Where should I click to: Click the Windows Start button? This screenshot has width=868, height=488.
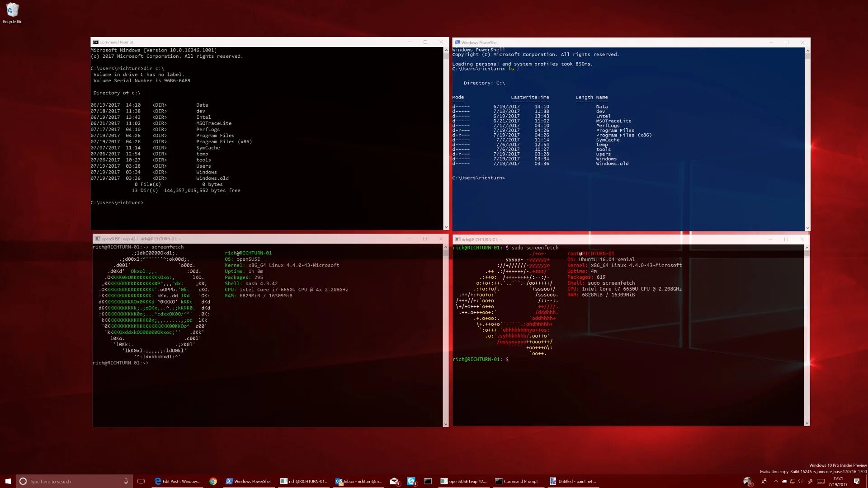[8, 481]
